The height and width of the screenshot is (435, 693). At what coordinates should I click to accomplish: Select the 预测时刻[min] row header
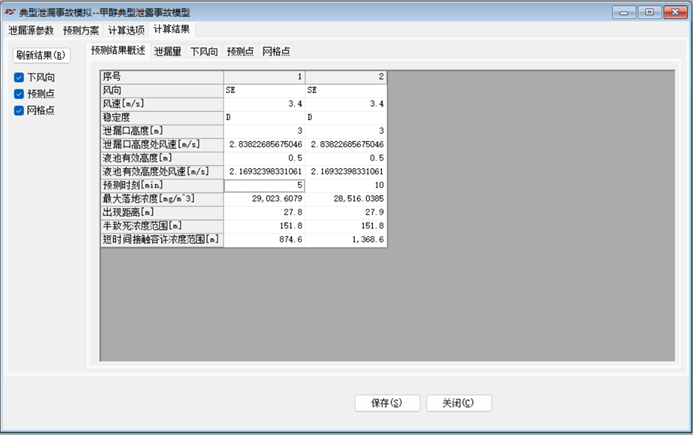162,185
